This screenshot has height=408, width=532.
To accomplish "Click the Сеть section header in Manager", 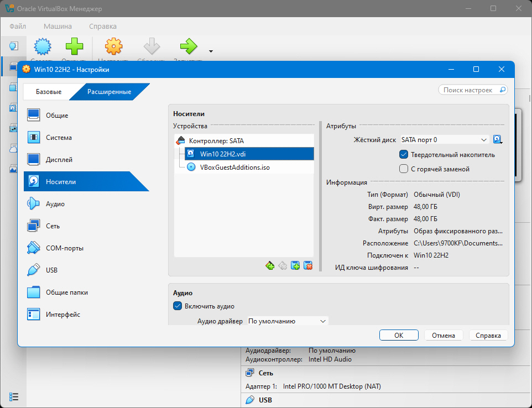I will tap(265, 373).
